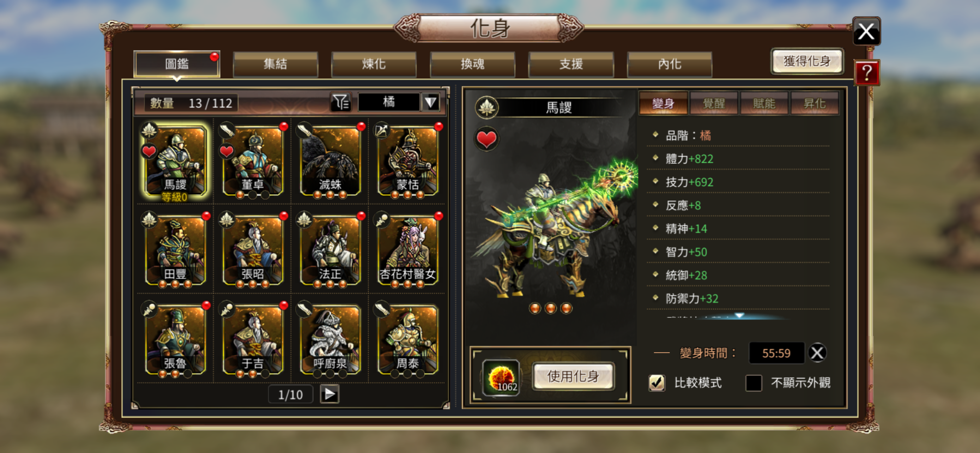The height and width of the screenshot is (453, 980).
Task: Select the 杏花村醫女 avatar card
Action: (x=407, y=250)
